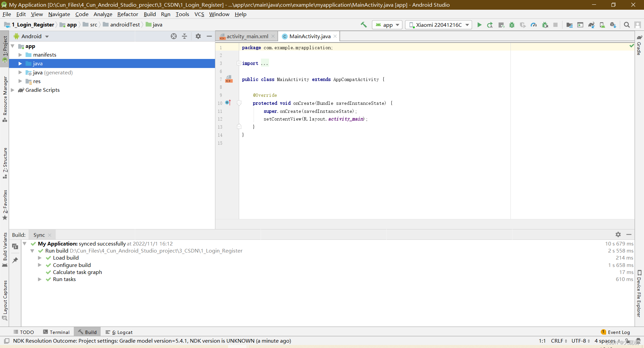Click the UTF-8 encoding selector
This screenshot has height=348, width=644.
tap(581, 341)
